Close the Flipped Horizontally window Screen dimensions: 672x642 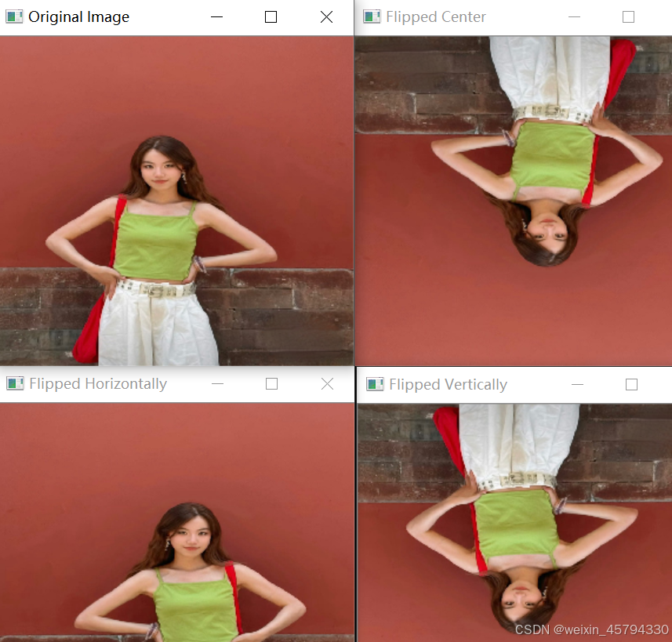coord(328,384)
